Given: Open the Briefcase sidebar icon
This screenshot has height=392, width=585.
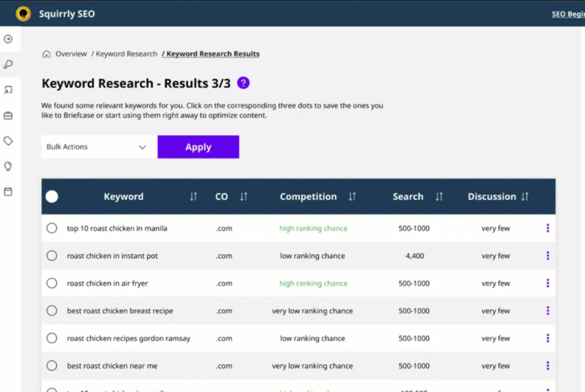Looking at the screenshot, I should (8, 115).
